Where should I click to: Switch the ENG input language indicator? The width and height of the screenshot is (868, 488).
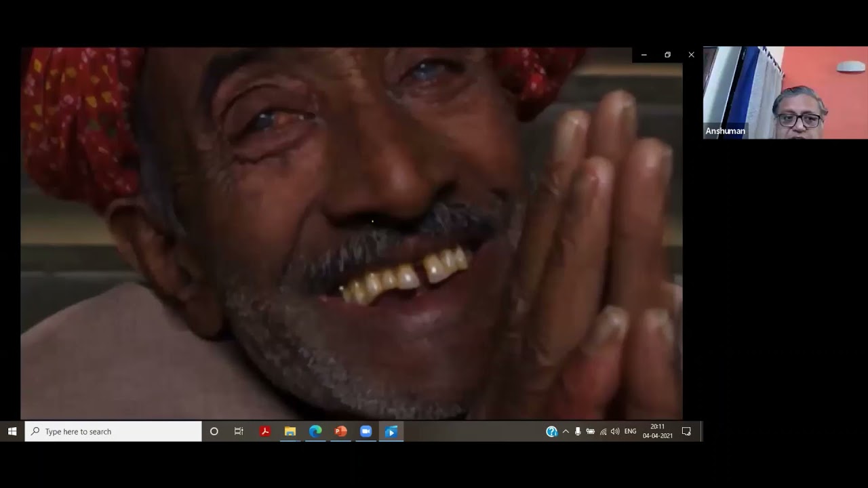tap(630, 431)
